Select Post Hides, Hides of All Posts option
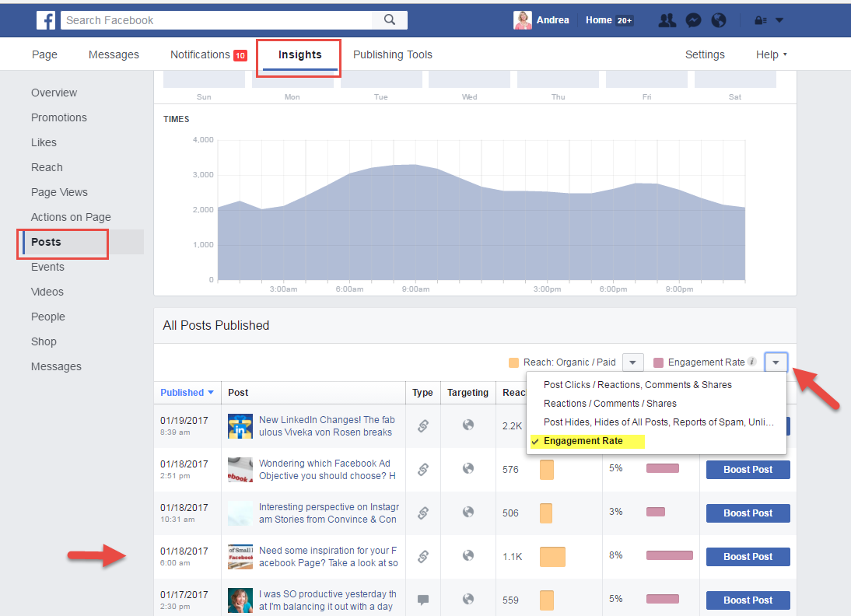 tap(658, 422)
